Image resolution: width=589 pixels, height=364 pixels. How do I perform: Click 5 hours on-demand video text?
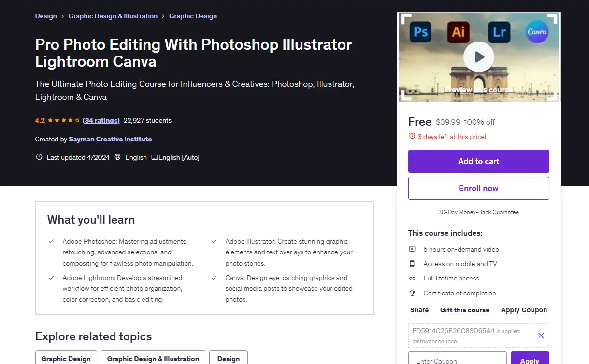click(461, 249)
